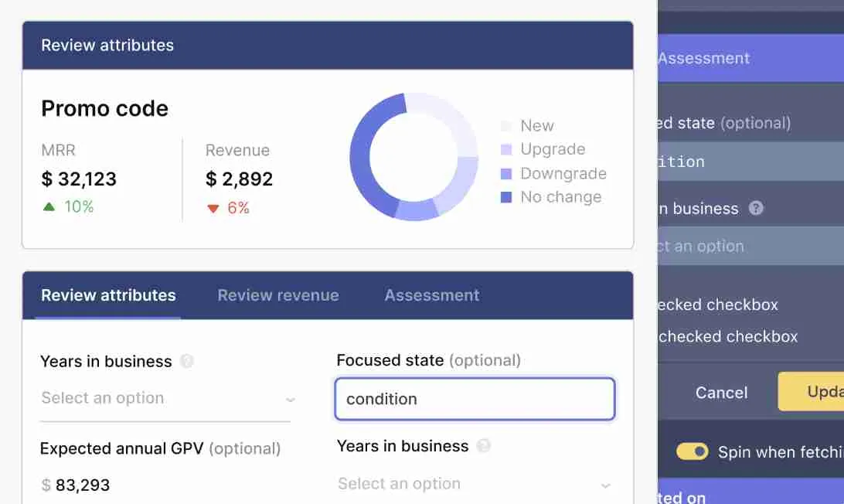Toggle the Spin when fetching switch
Image resolution: width=844 pixels, height=504 pixels.
[693, 451]
